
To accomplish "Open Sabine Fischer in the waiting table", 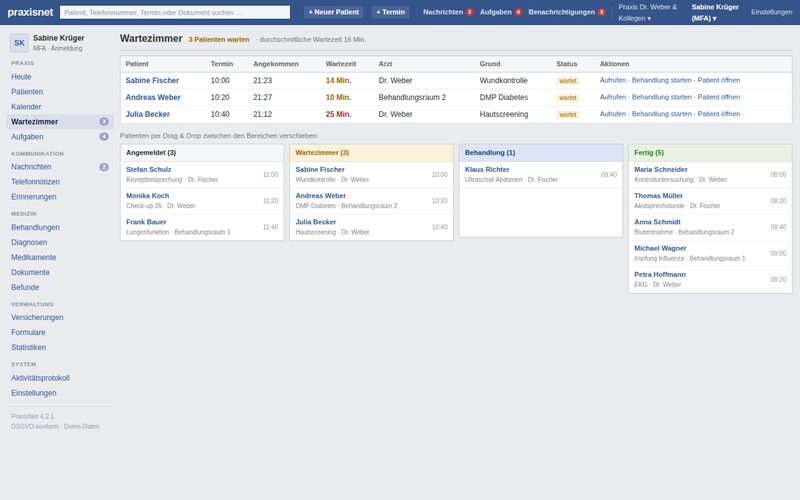I will [152, 81].
